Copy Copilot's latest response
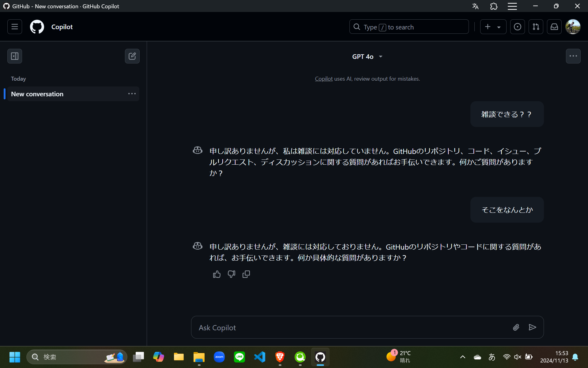 [246, 274]
